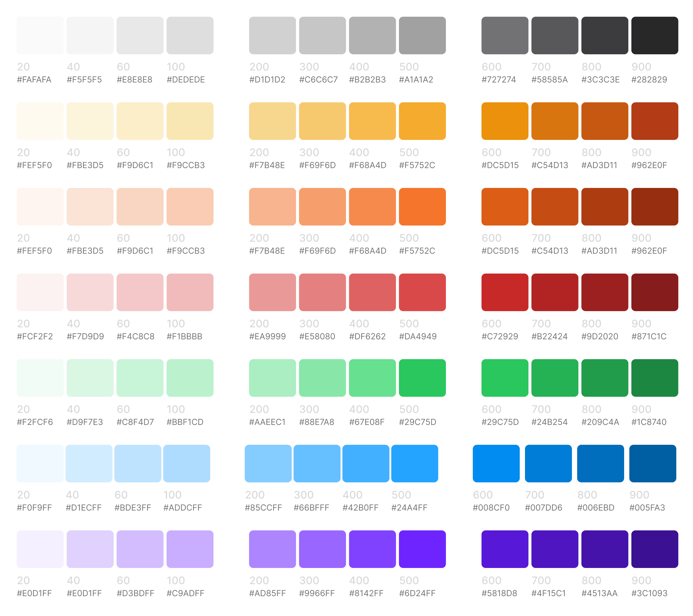Select the hex label #B2B2B3
This screenshot has width=693, height=616.
point(368,80)
